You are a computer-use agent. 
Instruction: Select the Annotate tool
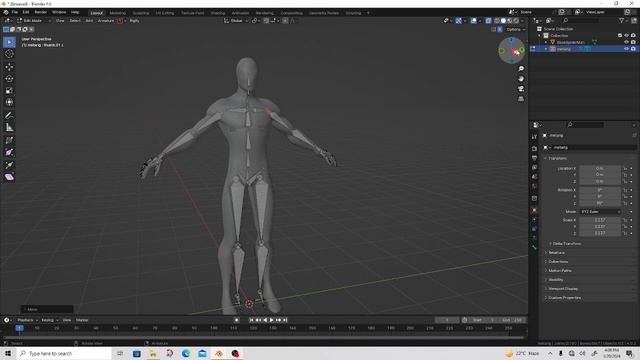(x=9, y=116)
